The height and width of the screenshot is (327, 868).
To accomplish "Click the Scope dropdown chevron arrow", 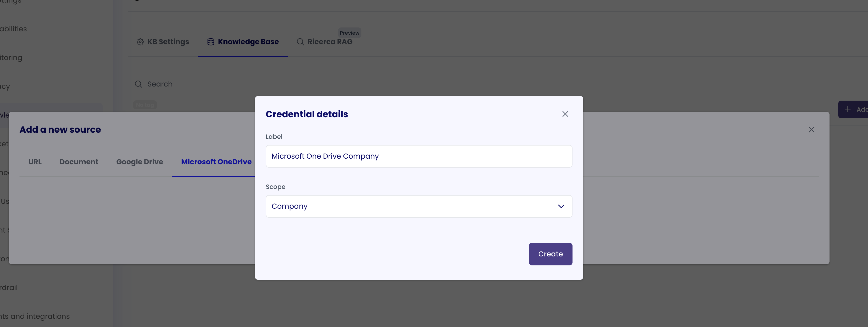I will point(561,206).
